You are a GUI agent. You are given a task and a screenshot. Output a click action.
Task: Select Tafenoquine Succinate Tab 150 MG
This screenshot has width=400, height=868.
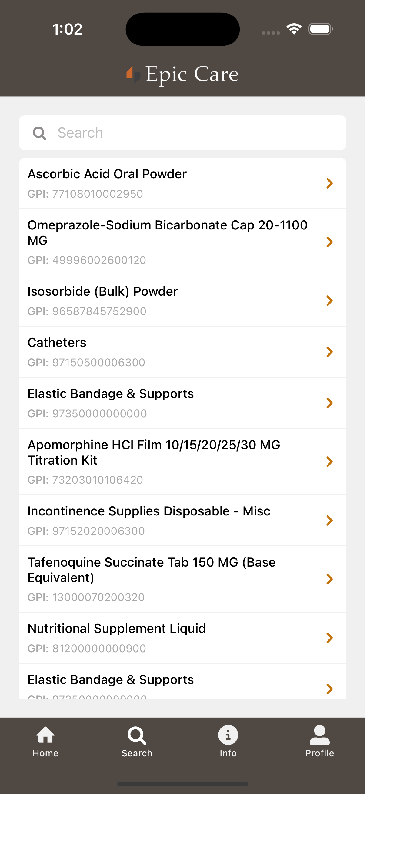(182, 579)
